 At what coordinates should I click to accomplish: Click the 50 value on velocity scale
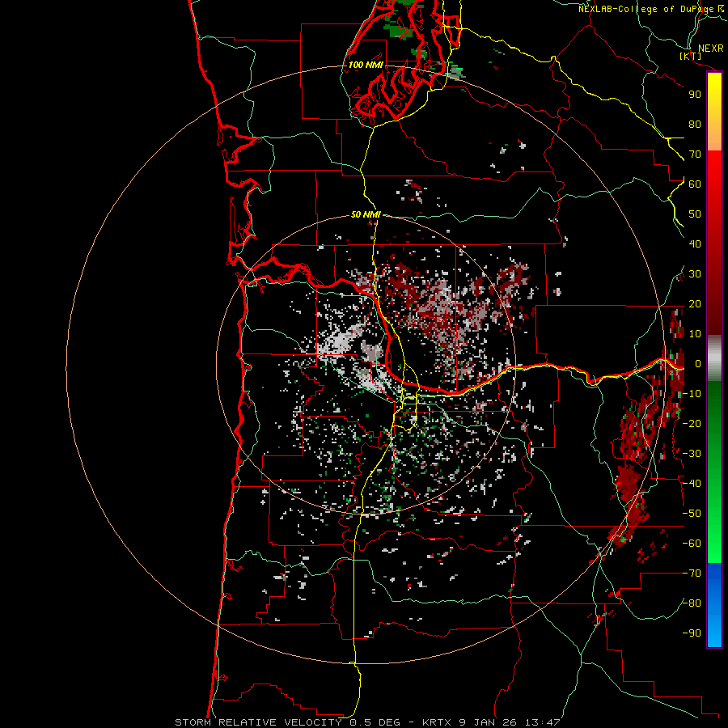[x=695, y=214]
